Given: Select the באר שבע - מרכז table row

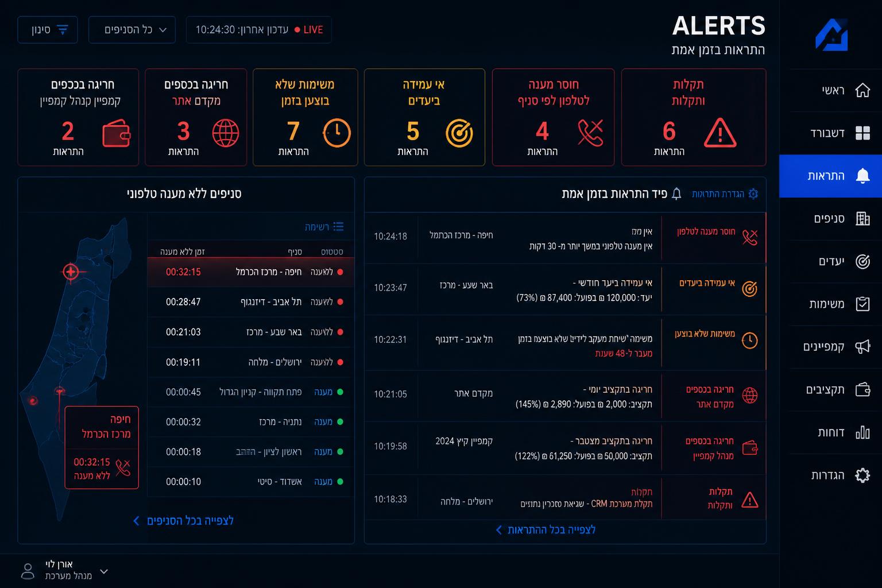Looking at the screenshot, I should 251,332.
